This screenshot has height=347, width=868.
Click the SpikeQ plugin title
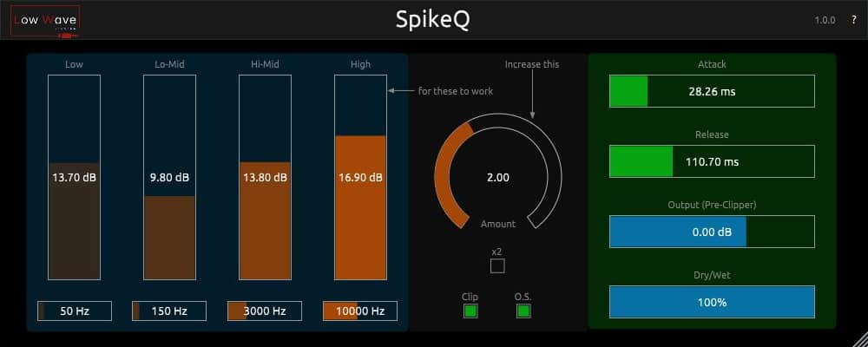tap(433, 20)
